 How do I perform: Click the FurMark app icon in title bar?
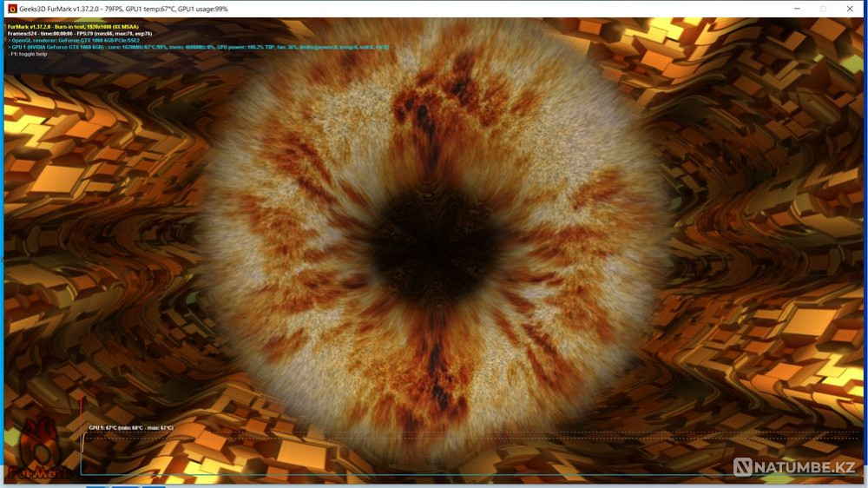click(x=12, y=9)
